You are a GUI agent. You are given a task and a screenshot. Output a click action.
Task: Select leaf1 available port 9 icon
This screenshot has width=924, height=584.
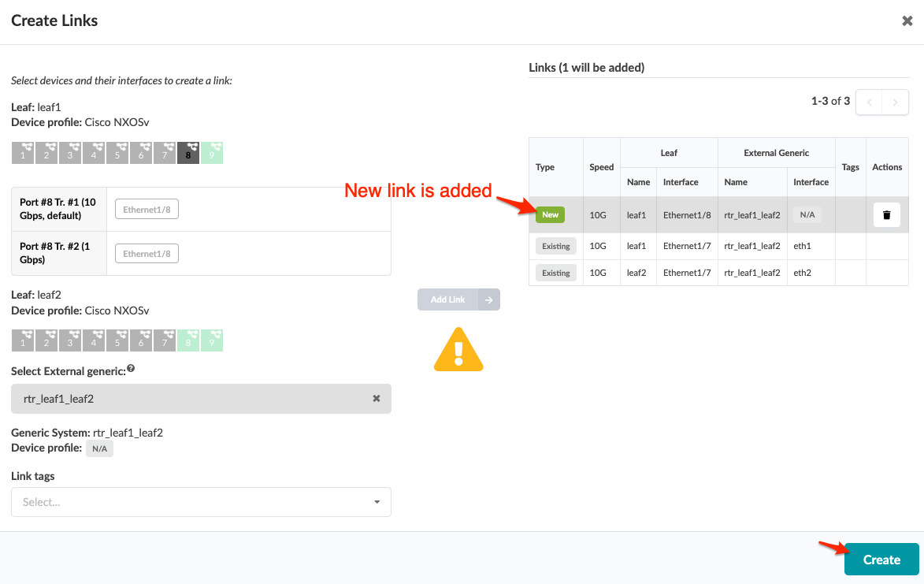point(212,153)
